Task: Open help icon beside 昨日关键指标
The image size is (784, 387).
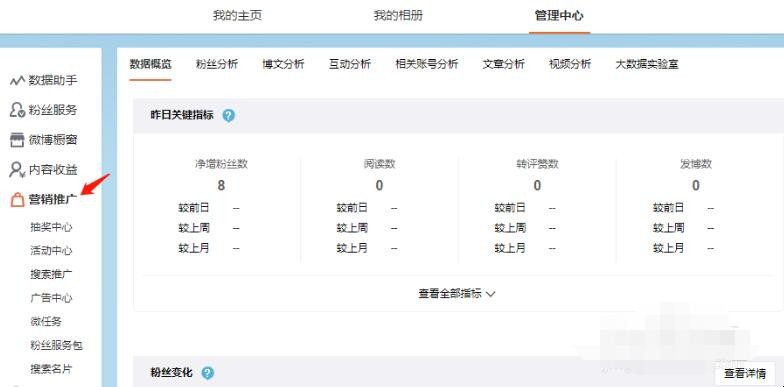Action: pos(228,116)
